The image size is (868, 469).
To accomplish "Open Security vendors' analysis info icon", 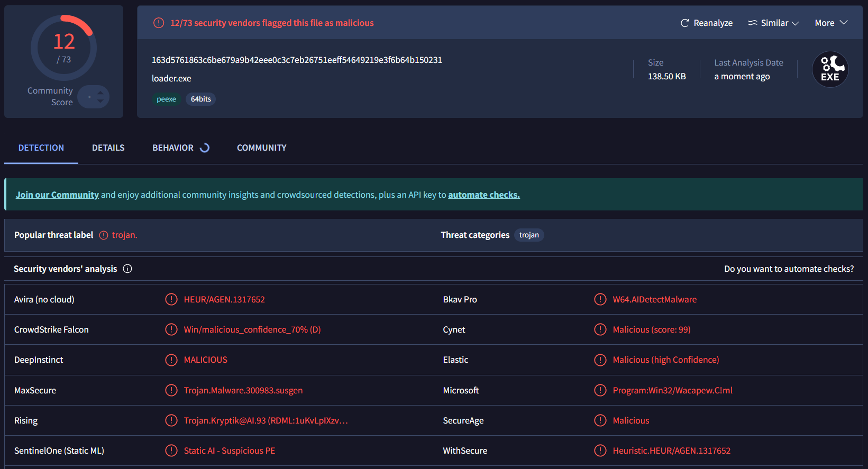I will 127,269.
